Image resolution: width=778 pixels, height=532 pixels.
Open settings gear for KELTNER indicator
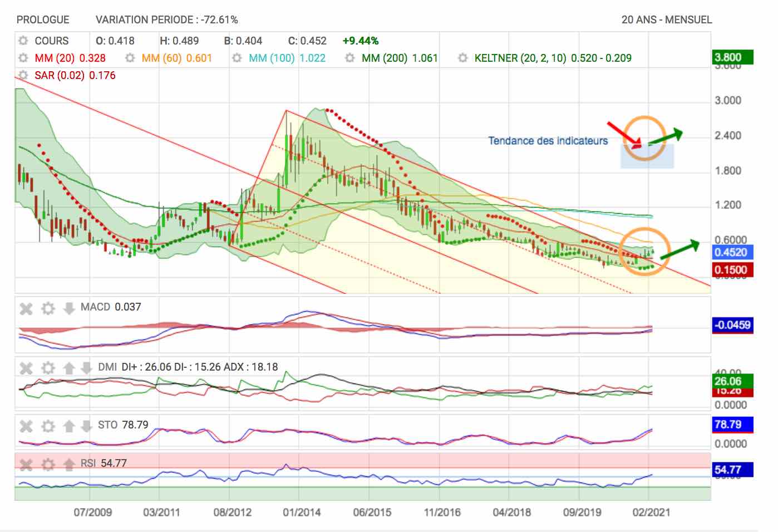pyautogui.click(x=463, y=58)
